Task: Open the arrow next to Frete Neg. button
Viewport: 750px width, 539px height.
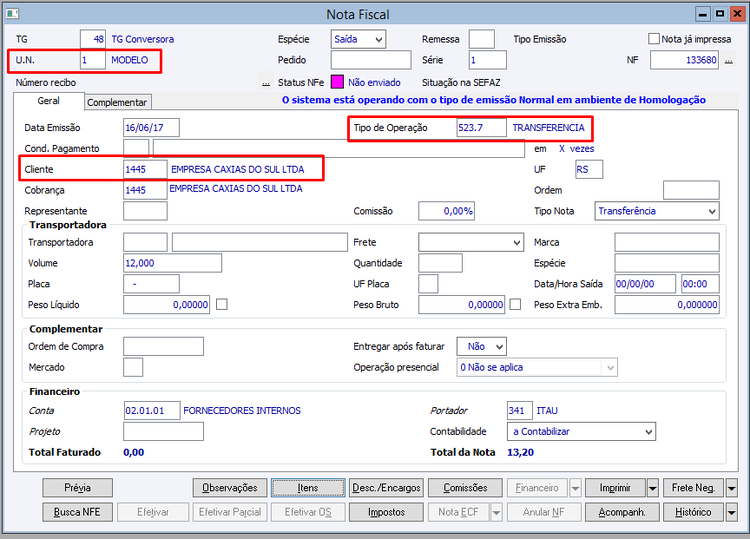Action: pos(731,488)
